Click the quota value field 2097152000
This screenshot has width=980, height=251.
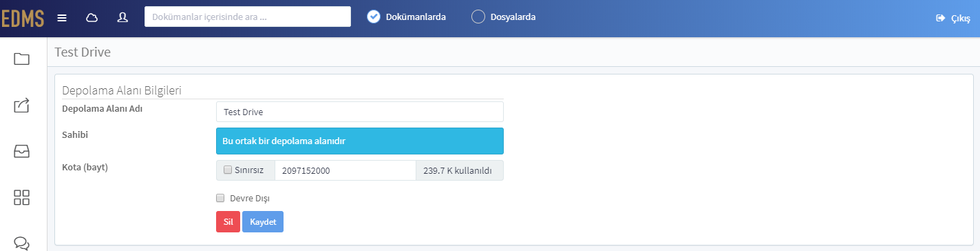345,170
